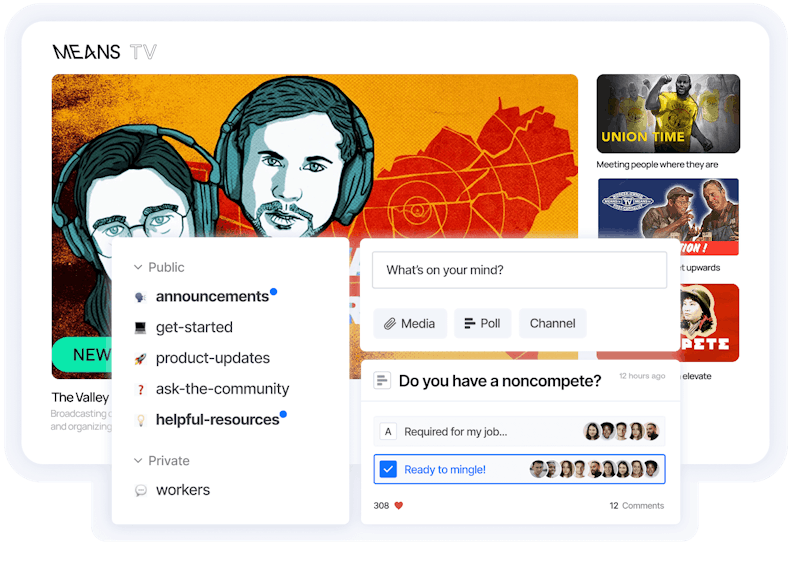The image size is (791, 577).
Task: Click voter avatars on Ready to mingle
Action: click(594, 469)
